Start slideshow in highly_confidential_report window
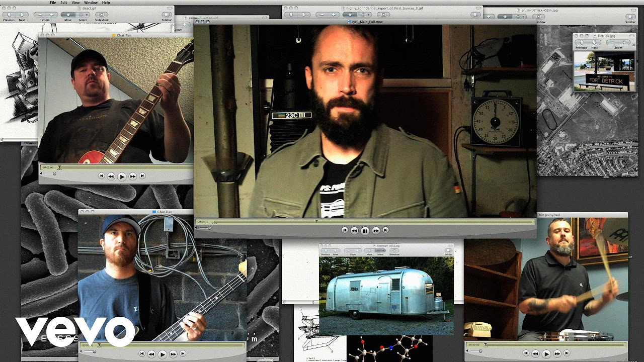 (x=382, y=15)
